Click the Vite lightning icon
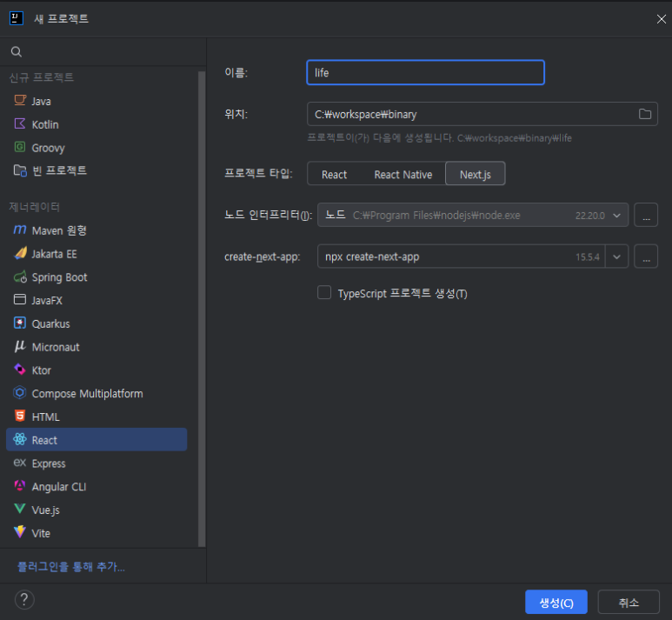This screenshot has height=620, width=672. pos(20,532)
